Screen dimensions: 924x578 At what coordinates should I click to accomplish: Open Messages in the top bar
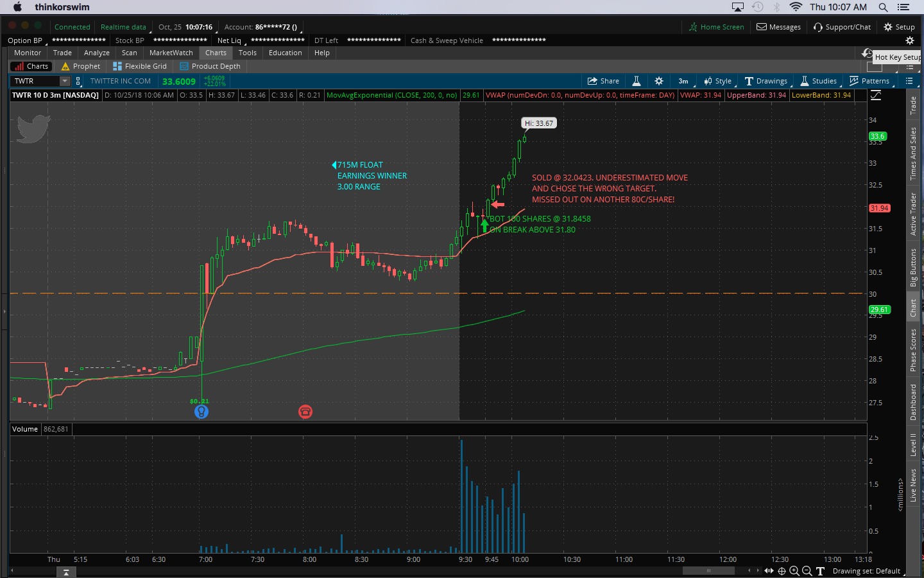778,27
